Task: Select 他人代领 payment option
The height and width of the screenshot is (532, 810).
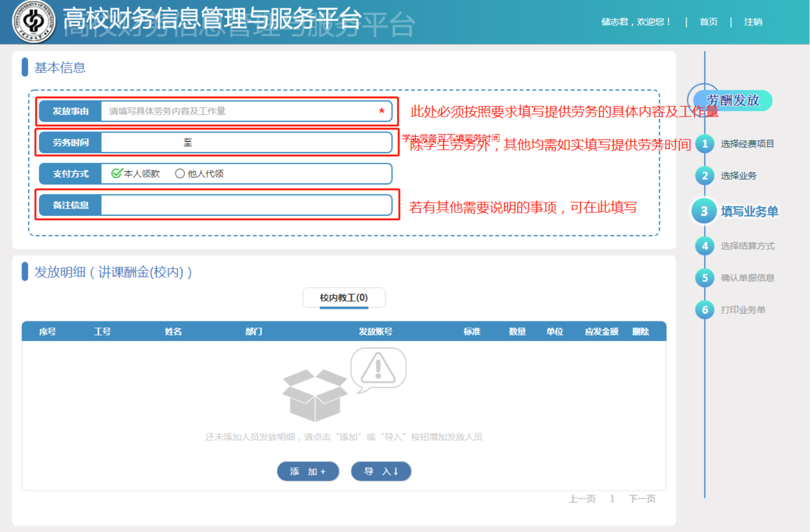Action: click(x=180, y=174)
